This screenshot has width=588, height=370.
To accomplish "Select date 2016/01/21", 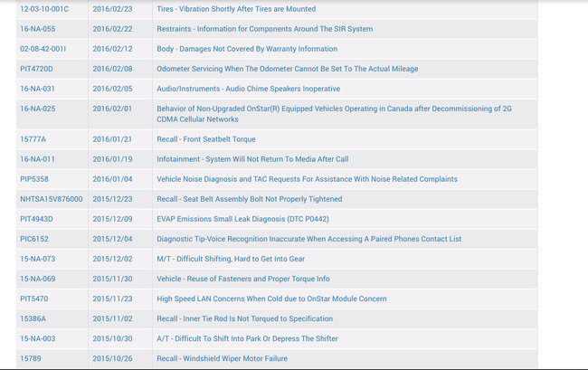I will point(112,139).
